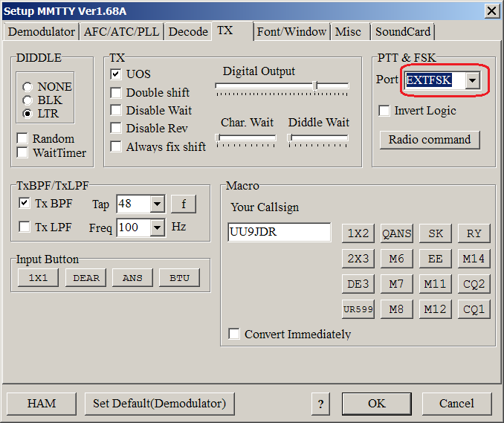The width and height of the screenshot is (504, 423).
Task: Click the 1X2 macro button
Action: tap(358, 233)
